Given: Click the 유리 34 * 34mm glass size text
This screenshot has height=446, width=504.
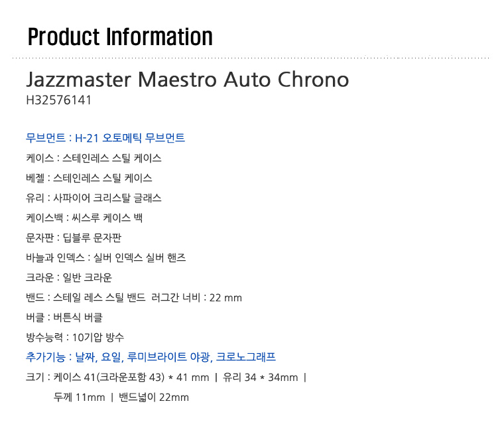Looking at the screenshot, I should (261, 377).
